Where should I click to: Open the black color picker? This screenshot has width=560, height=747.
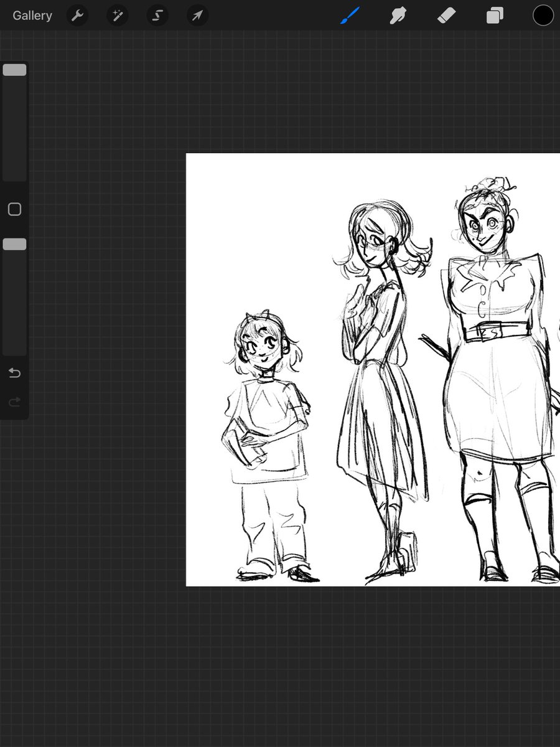(543, 16)
